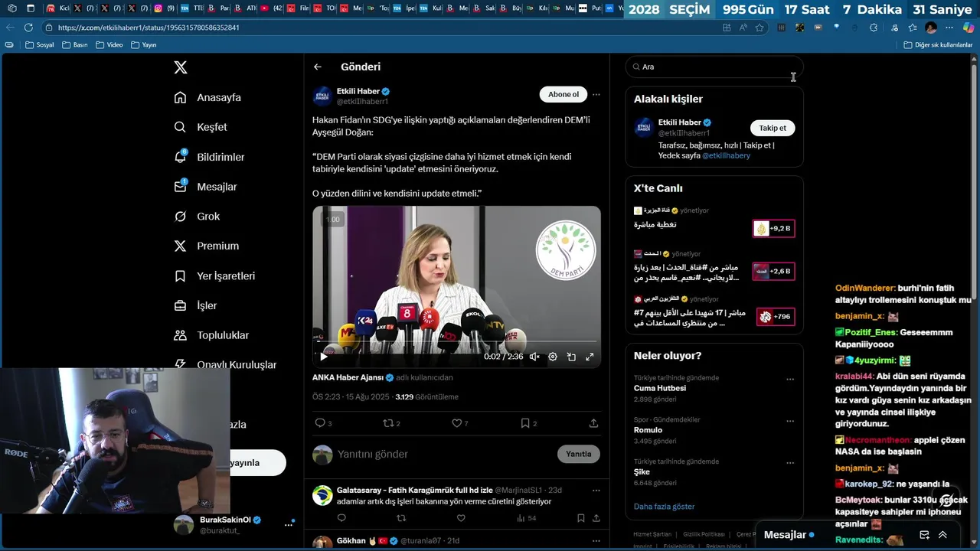Open @etkilihabery backup account link
Screen dimensions: 980x551
726,155
